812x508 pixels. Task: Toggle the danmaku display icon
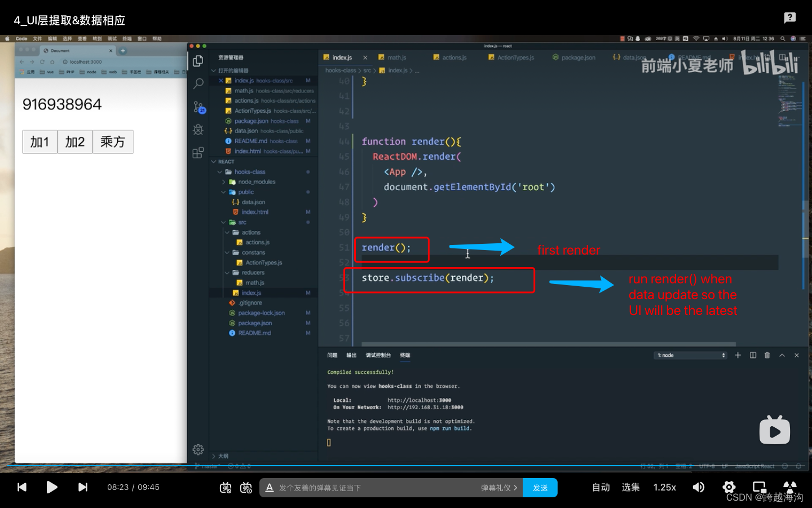226,488
